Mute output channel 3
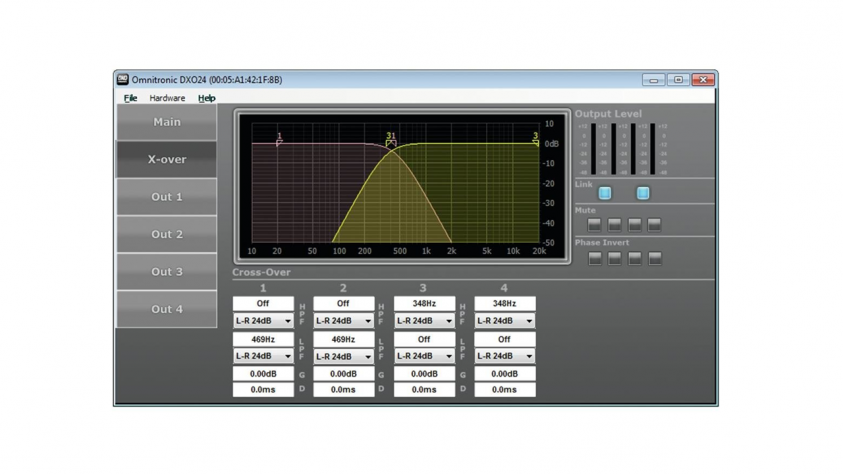Viewport: 843px width, 474px height. click(634, 225)
